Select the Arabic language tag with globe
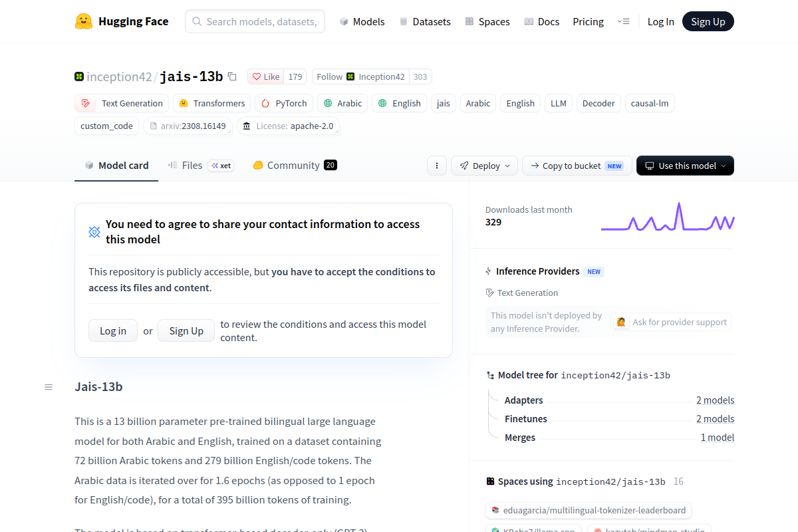The width and height of the screenshot is (798, 532). (x=342, y=103)
